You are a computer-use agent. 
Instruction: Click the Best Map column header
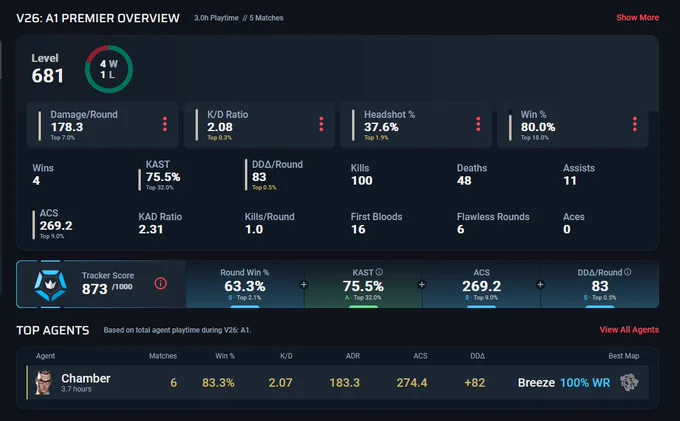(x=624, y=356)
